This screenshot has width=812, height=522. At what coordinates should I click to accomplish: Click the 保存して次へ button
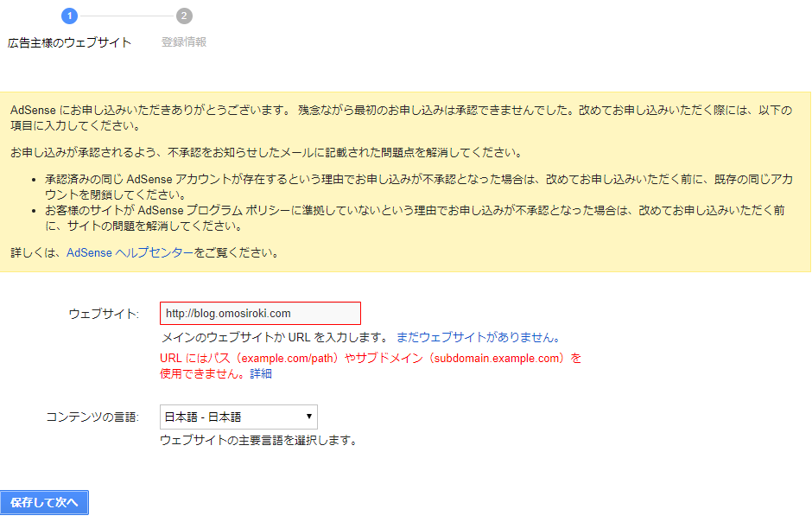45,502
